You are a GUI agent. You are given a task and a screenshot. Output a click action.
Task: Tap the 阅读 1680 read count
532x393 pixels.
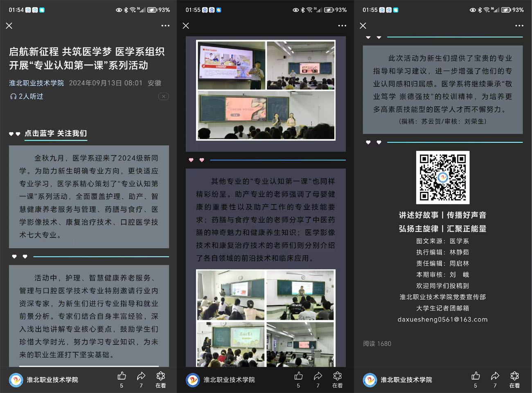click(x=377, y=344)
